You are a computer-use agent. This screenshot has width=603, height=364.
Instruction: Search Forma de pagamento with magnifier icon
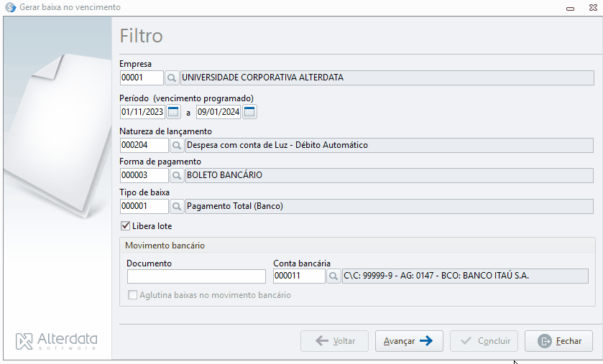177,175
